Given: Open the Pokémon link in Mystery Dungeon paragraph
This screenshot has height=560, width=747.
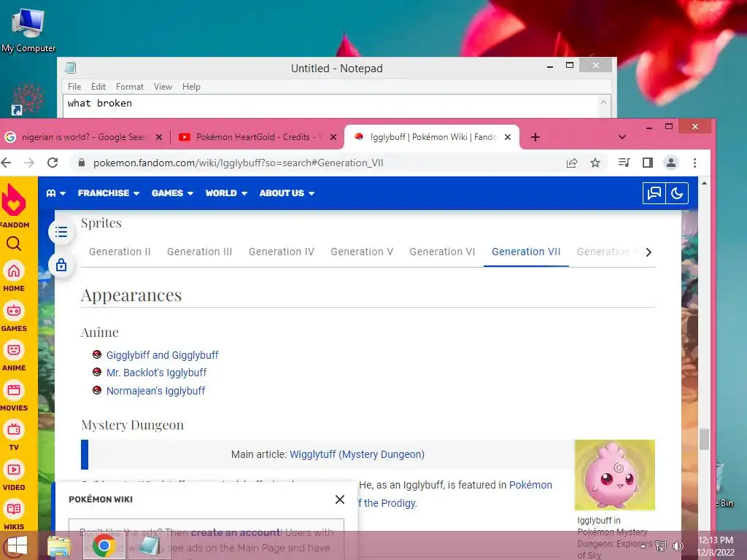Looking at the screenshot, I should (531, 485).
